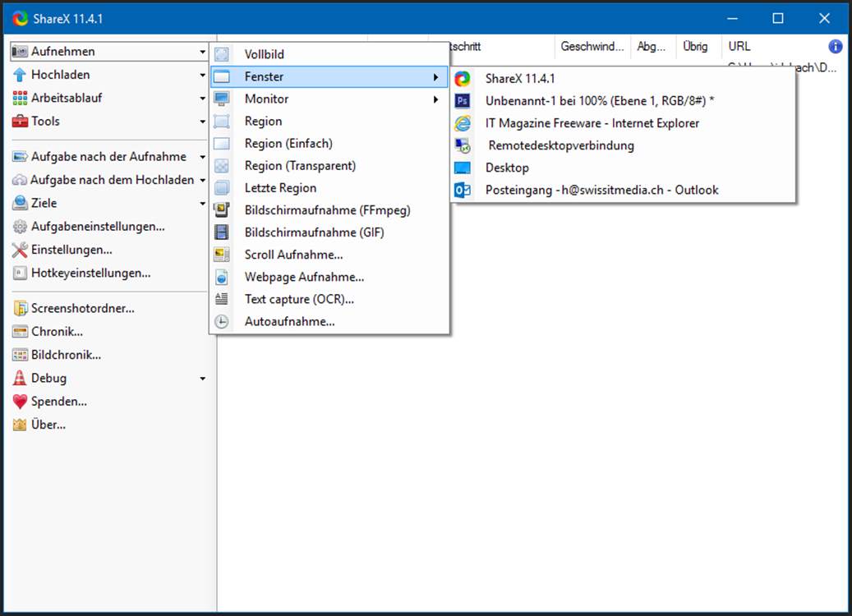The image size is (852, 616).
Task: Expand the Aufgabe nach der Aufnahme arrow
Action: click(202, 157)
